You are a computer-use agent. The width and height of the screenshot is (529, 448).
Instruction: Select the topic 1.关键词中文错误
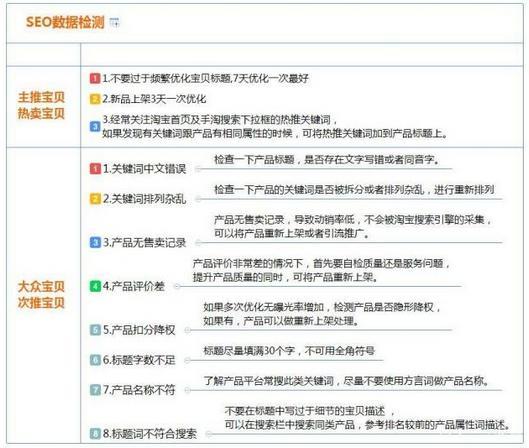point(144,168)
